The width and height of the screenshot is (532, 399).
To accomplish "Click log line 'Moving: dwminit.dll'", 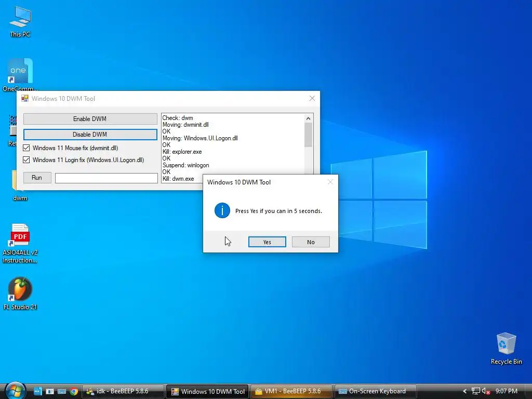I will click(x=185, y=125).
